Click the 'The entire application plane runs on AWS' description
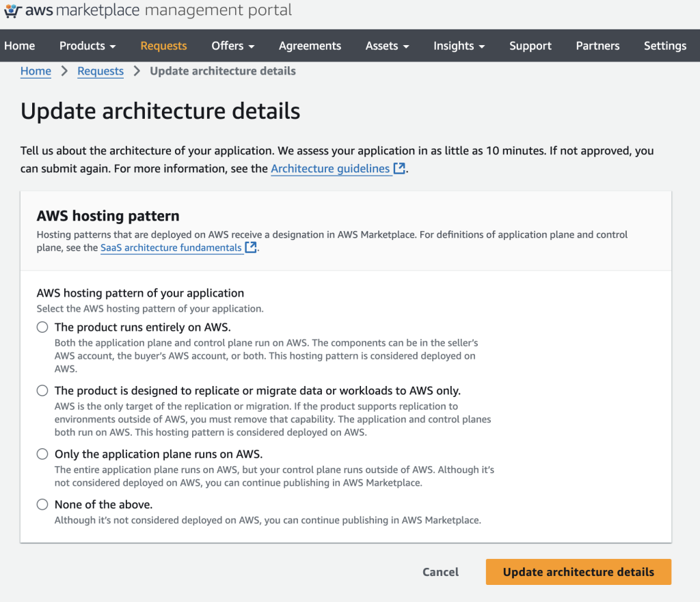The width and height of the screenshot is (700, 602). [x=274, y=476]
